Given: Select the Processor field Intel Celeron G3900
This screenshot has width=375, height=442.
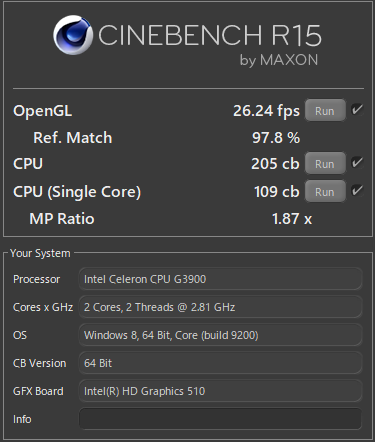Looking at the screenshot, I should [x=220, y=279].
